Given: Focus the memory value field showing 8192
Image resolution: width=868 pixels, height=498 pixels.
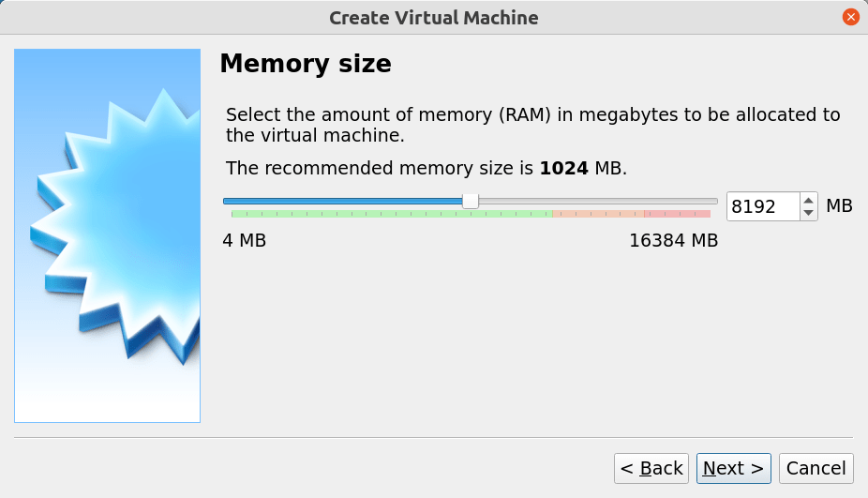Looking at the screenshot, I should pos(762,206).
